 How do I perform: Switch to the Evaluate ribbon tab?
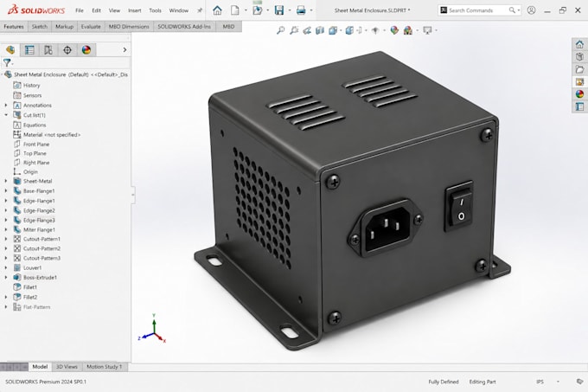[91, 27]
